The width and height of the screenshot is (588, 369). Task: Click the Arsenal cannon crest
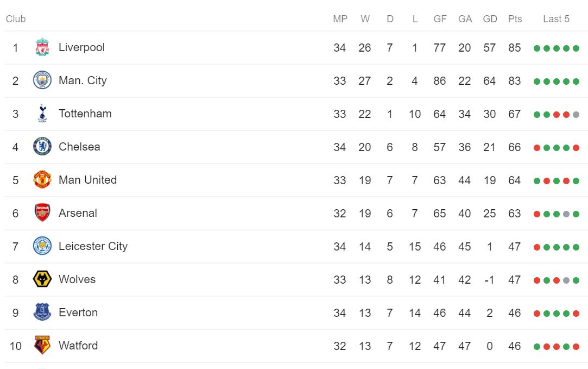pyautogui.click(x=42, y=213)
